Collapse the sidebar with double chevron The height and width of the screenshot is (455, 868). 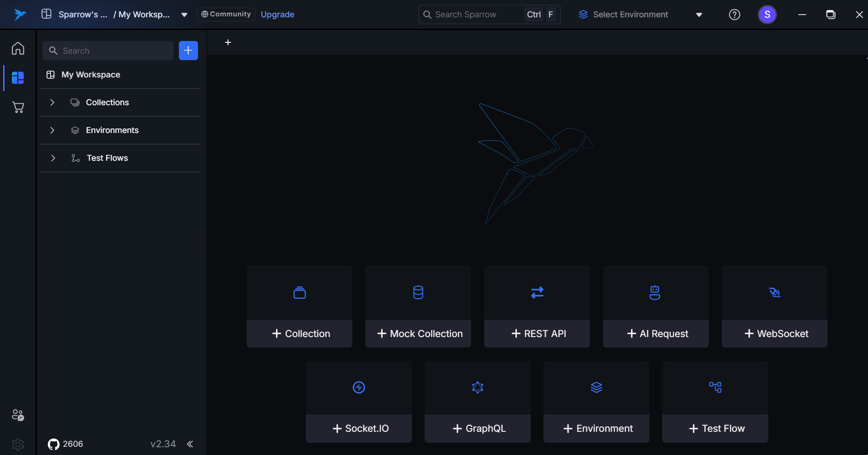(x=190, y=444)
